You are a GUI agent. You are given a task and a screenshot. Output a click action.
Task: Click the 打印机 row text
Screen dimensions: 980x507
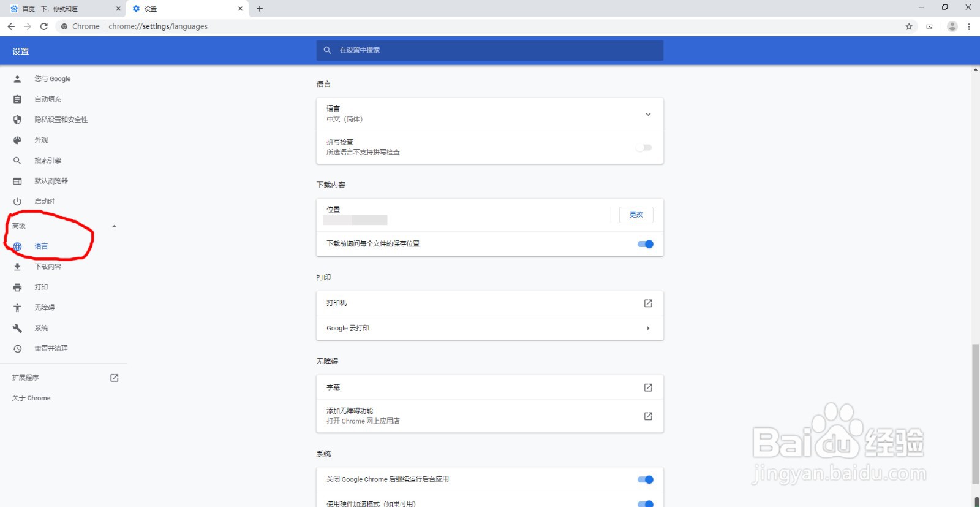(x=336, y=303)
